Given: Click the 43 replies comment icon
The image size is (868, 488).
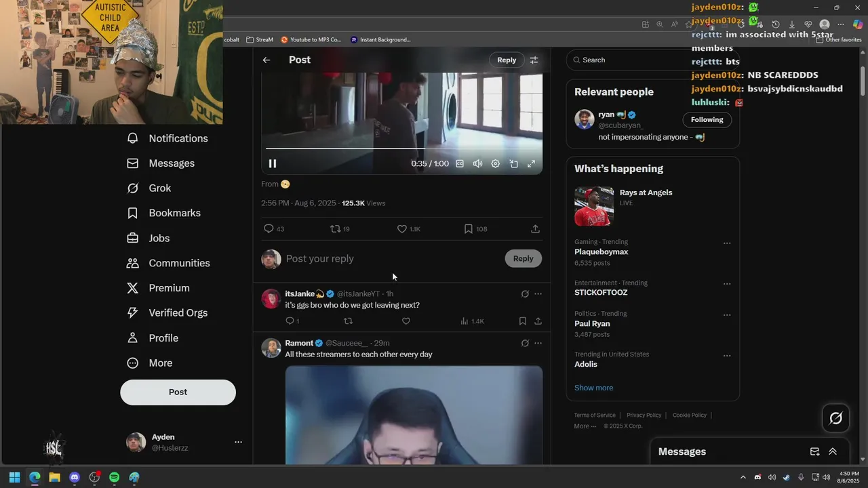Looking at the screenshot, I should (269, 229).
